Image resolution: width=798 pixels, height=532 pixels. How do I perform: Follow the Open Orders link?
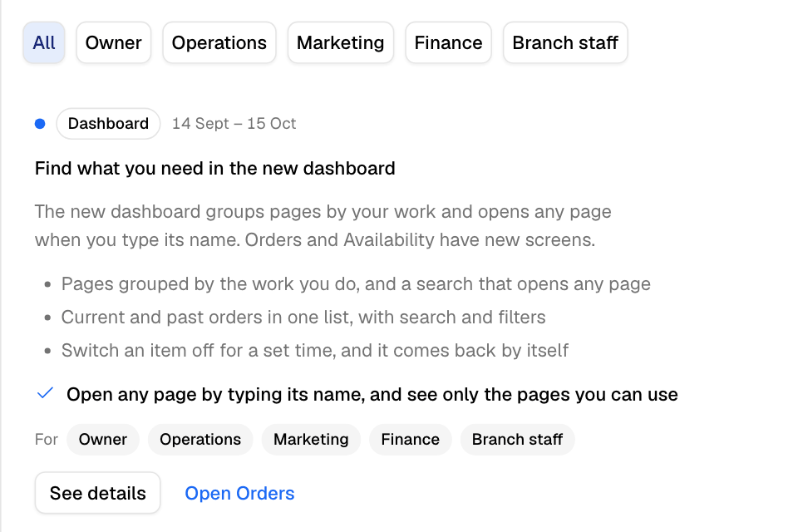pos(239,493)
